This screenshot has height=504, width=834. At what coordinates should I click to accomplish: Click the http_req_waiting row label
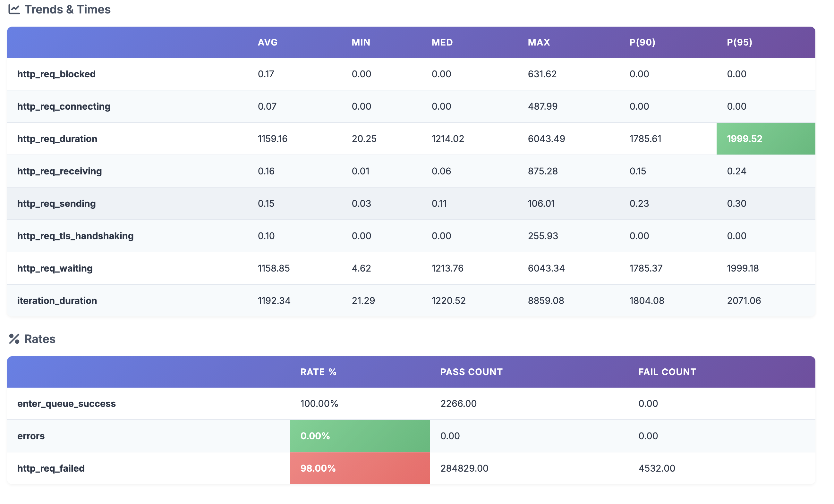click(55, 268)
